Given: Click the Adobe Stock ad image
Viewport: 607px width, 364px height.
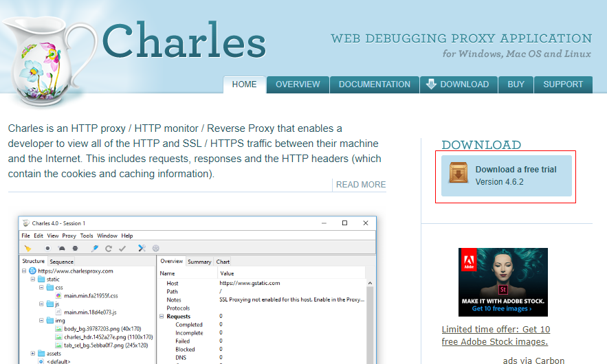Looking at the screenshot, I should 503,282.
